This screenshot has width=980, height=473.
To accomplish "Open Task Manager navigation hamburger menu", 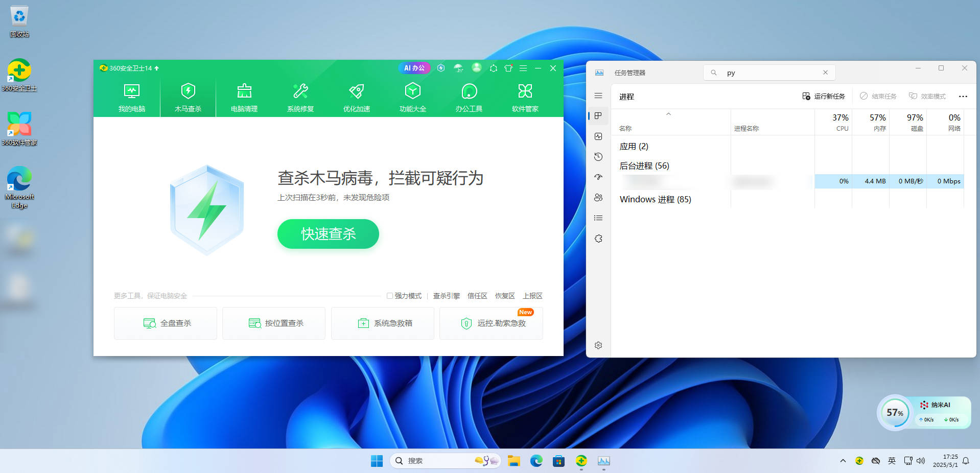I will [598, 96].
